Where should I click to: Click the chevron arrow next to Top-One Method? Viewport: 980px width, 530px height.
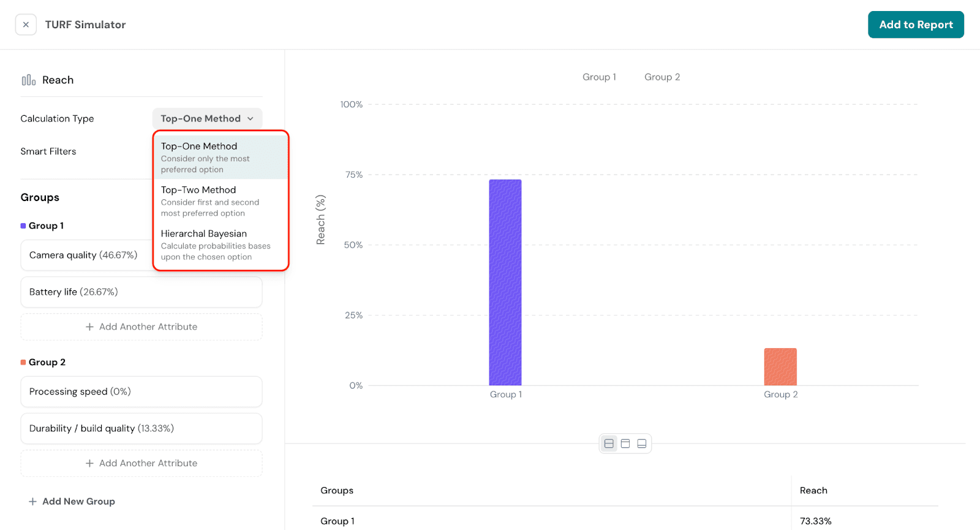coord(251,119)
